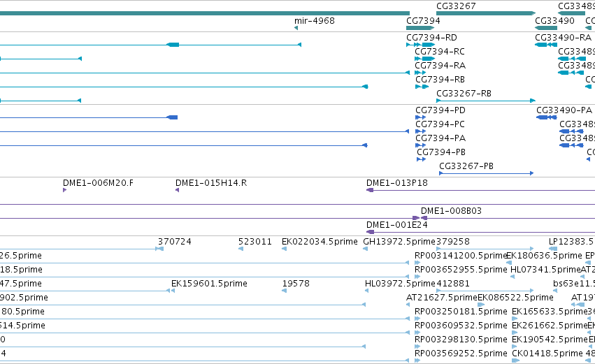Select transcript CG7394-RB
The width and height of the screenshot is (595, 364).
tap(440, 80)
